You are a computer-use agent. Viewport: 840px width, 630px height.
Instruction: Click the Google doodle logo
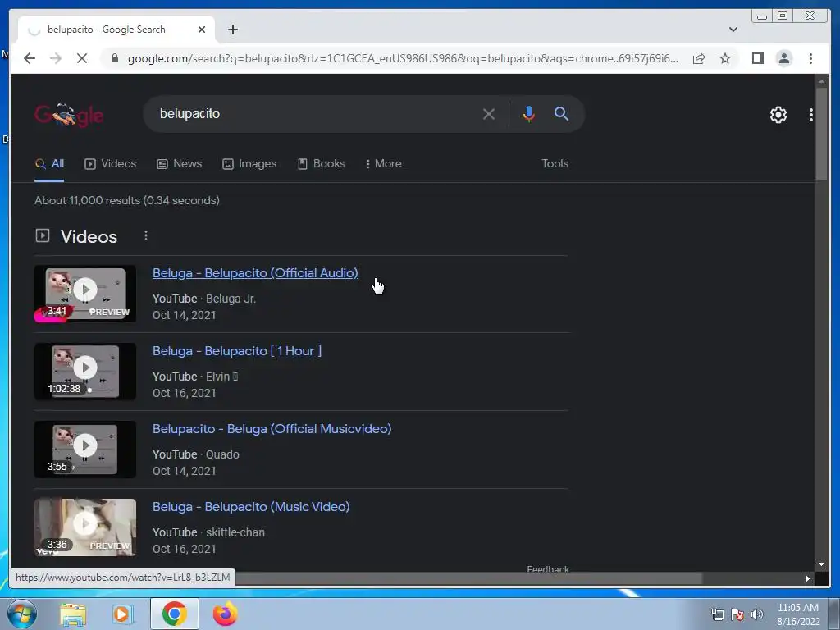click(69, 115)
